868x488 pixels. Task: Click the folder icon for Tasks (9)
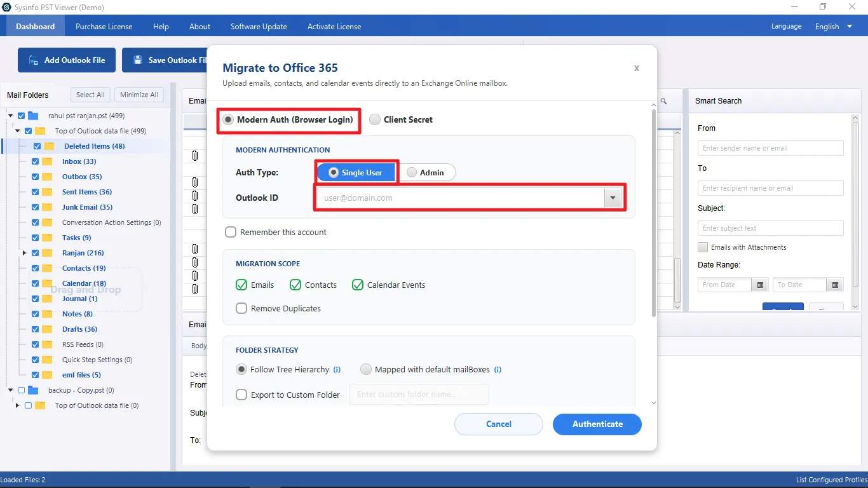pyautogui.click(x=47, y=238)
